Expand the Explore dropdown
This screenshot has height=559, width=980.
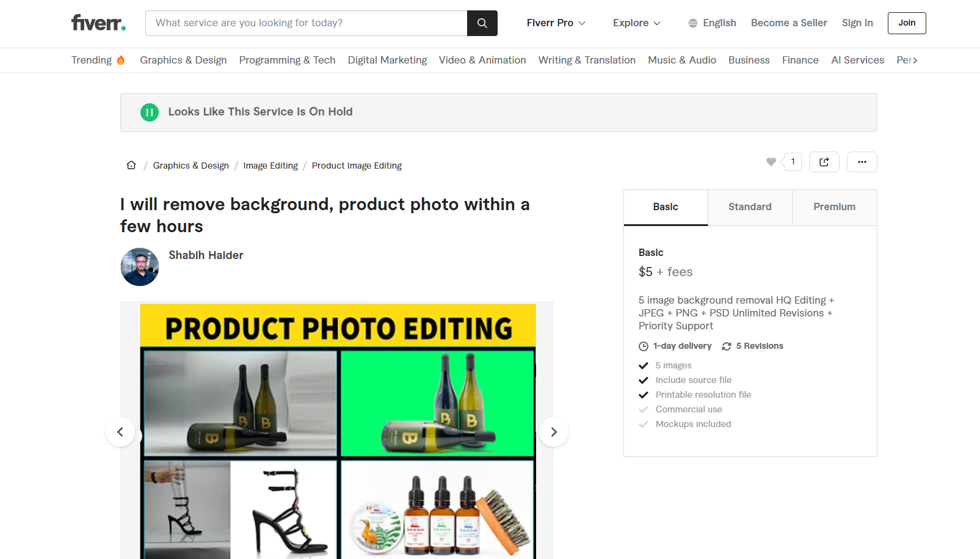(x=636, y=23)
